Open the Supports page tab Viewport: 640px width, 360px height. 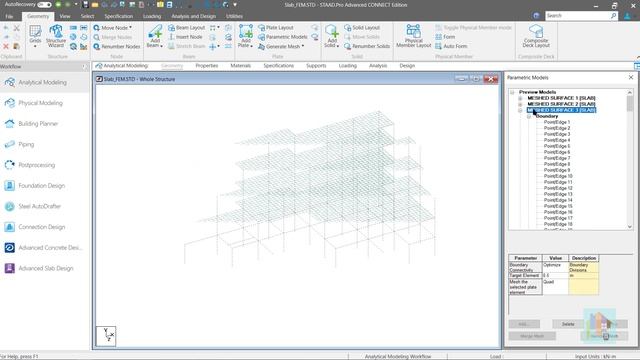(x=316, y=66)
